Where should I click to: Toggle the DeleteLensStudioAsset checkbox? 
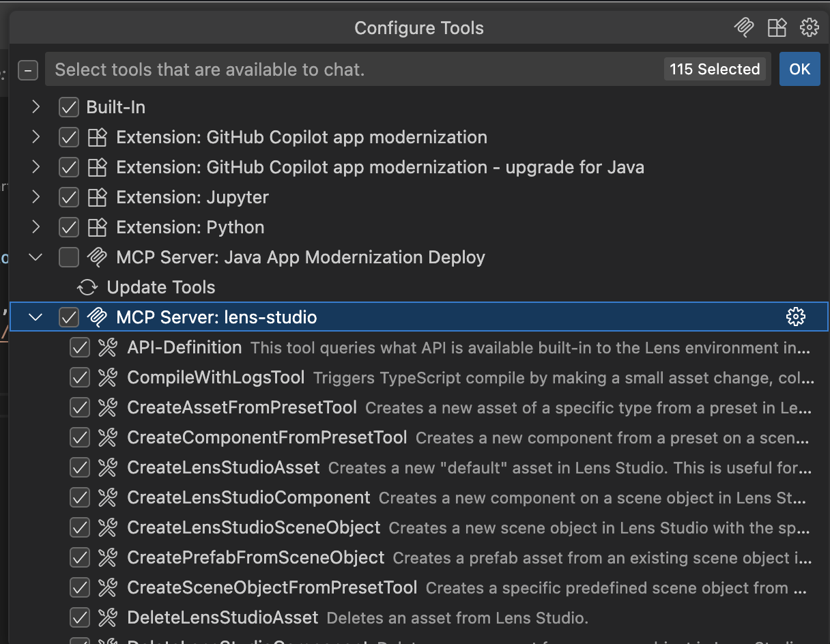[80, 617]
